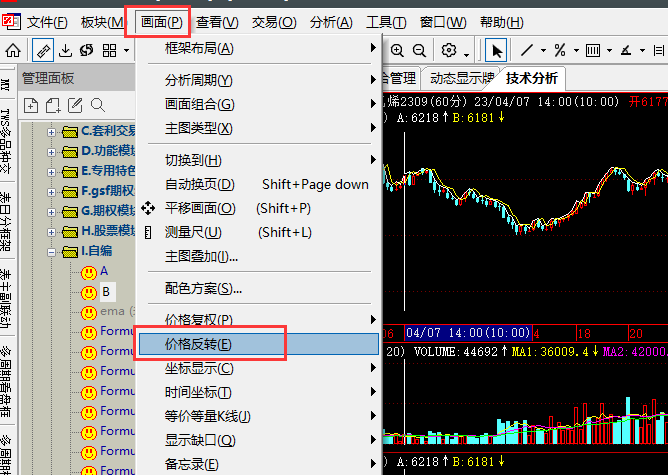Select formula A in the tree
The width and height of the screenshot is (668, 475).
coord(104,272)
